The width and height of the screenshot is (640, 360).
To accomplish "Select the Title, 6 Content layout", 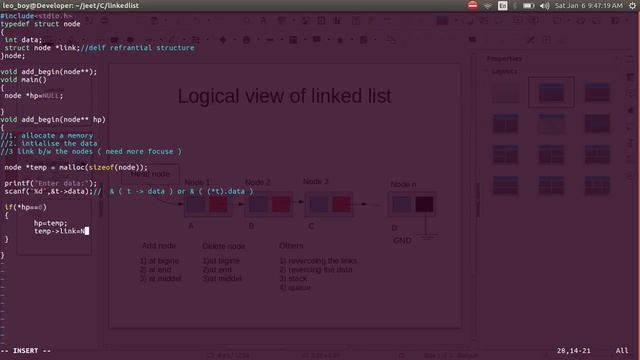I will (597, 185).
